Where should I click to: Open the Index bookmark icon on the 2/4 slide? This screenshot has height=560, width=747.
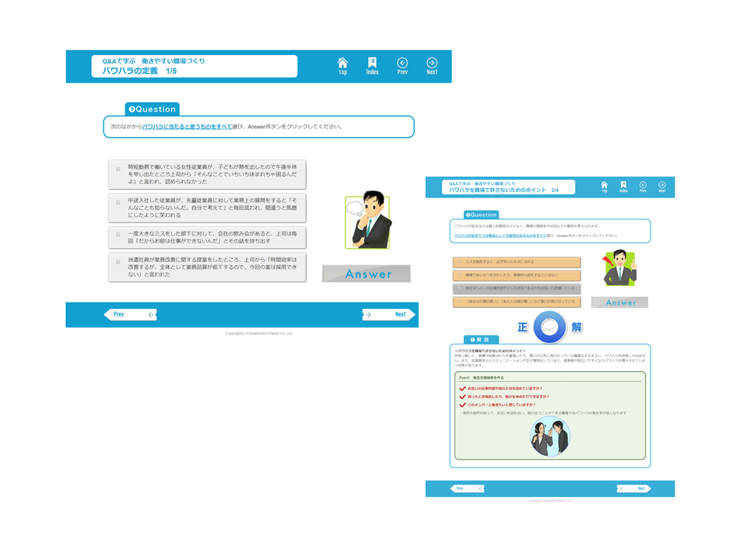tap(623, 187)
